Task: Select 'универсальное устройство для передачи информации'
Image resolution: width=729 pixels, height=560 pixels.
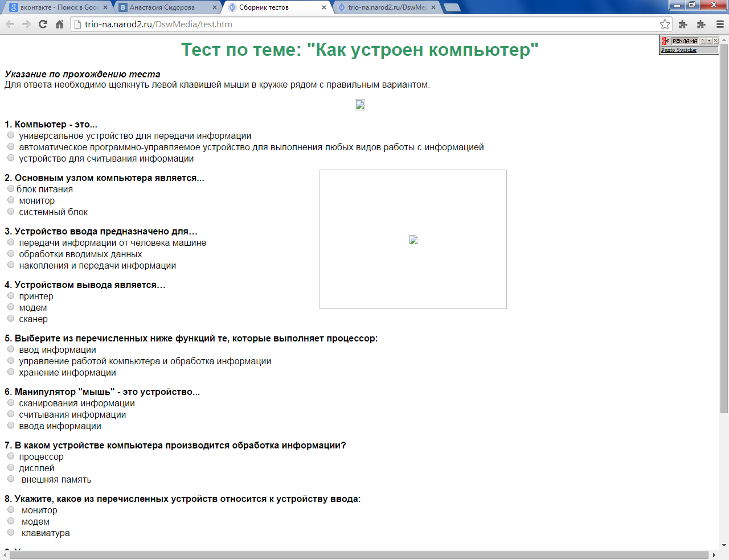Action: (x=11, y=135)
